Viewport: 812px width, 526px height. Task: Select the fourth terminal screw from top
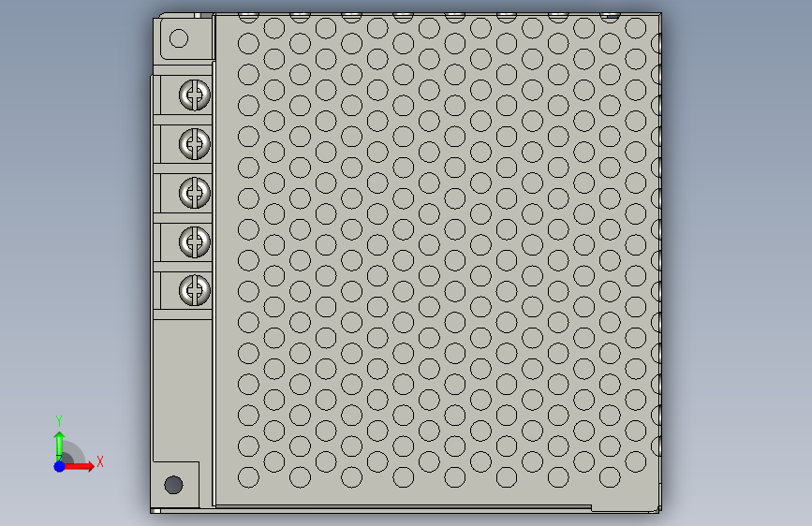[x=195, y=241]
